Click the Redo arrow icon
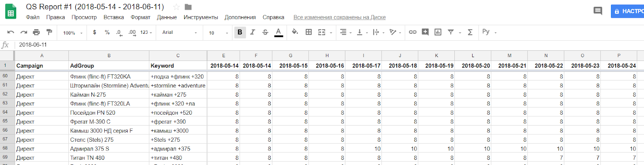Screen dimensions: 644x165 click(24, 32)
